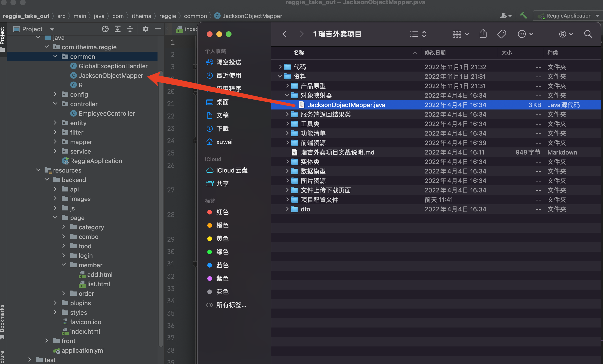Go back in Finder navigation
The height and width of the screenshot is (364, 603).
(x=285, y=34)
